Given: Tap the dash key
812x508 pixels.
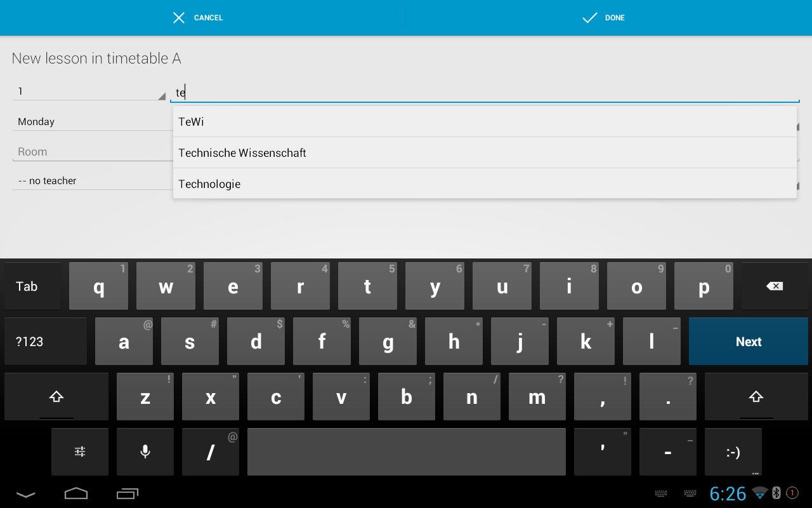Looking at the screenshot, I should pyautogui.click(x=668, y=451).
